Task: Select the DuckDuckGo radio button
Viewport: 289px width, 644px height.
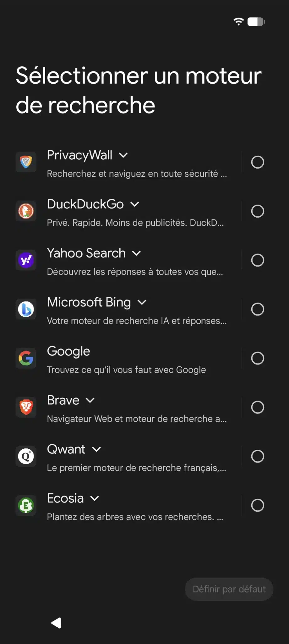Action: [x=258, y=211]
